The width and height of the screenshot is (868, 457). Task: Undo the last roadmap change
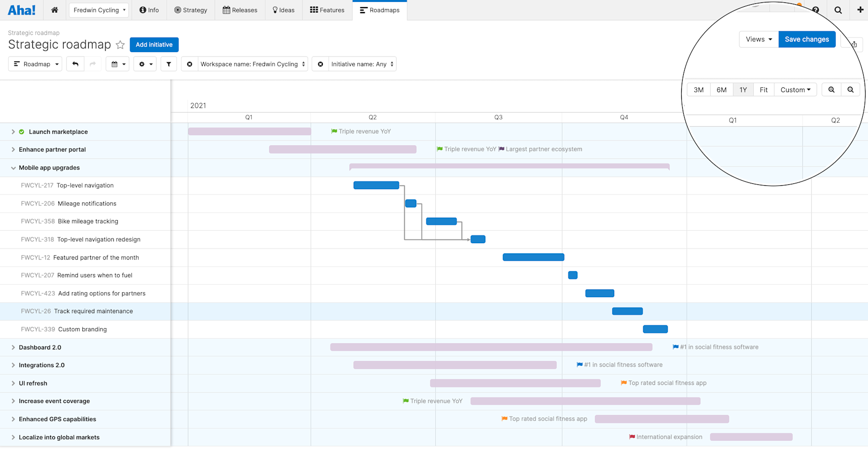pyautogui.click(x=75, y=64)
